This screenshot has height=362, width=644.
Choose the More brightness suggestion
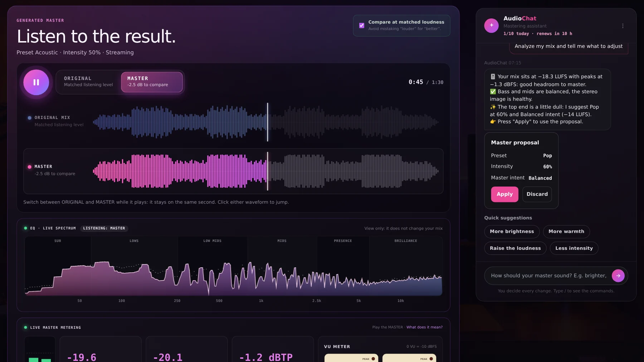coord(512,232)
